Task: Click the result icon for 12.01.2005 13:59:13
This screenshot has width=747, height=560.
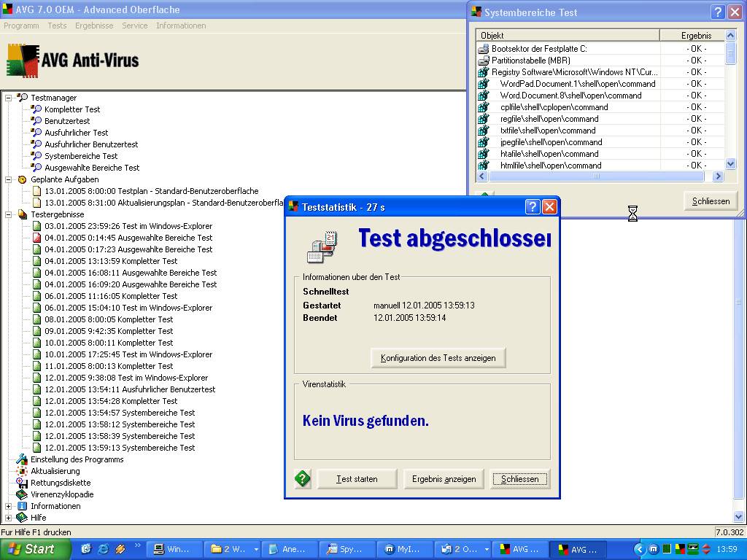Action: pyautogui.click(x=36, y=448)
